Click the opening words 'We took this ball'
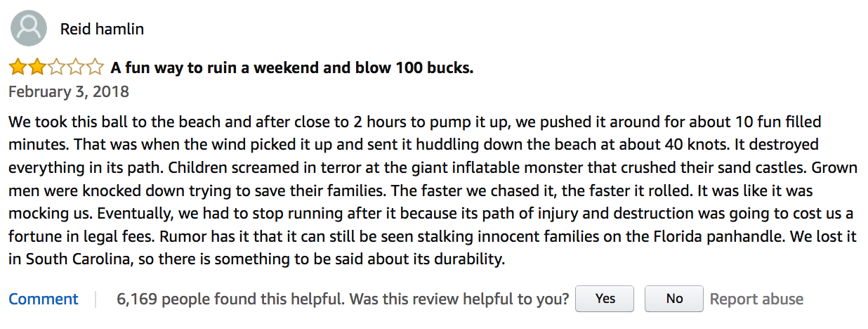The height and width of the screenshot is (329, 868). coord(62,122)
